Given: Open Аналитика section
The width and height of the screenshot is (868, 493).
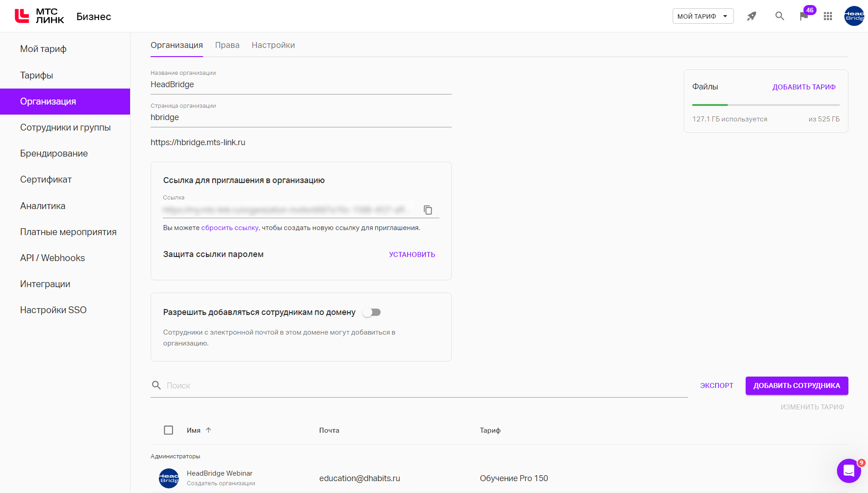Looking at the screenshot, I should click(x=65, y=206).
